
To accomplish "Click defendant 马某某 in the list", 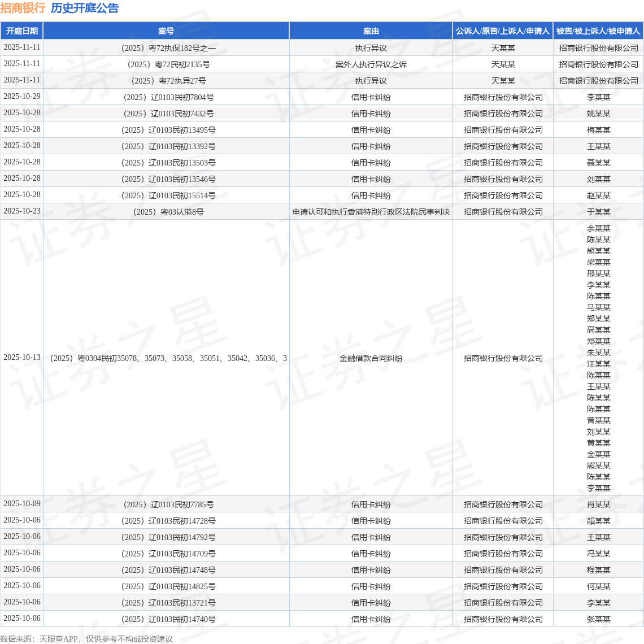I will click(598, 307).
